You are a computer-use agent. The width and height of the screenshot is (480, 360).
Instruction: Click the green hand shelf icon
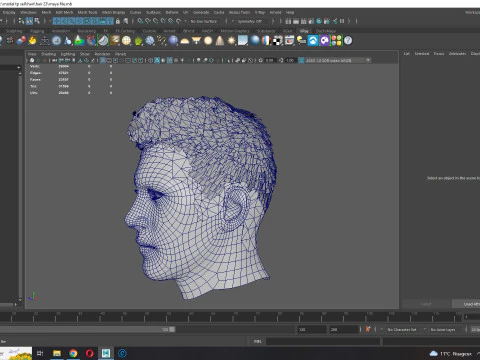[138, 41]
